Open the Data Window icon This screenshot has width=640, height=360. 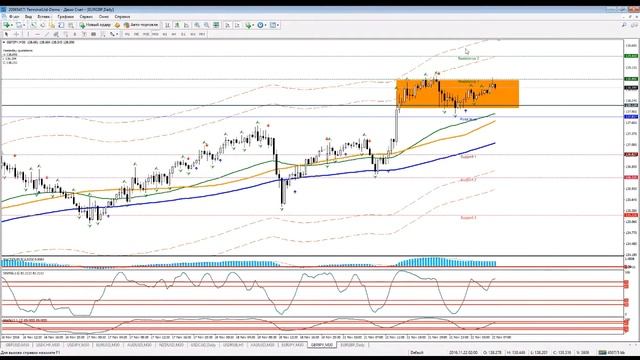(x=43, y=25)
